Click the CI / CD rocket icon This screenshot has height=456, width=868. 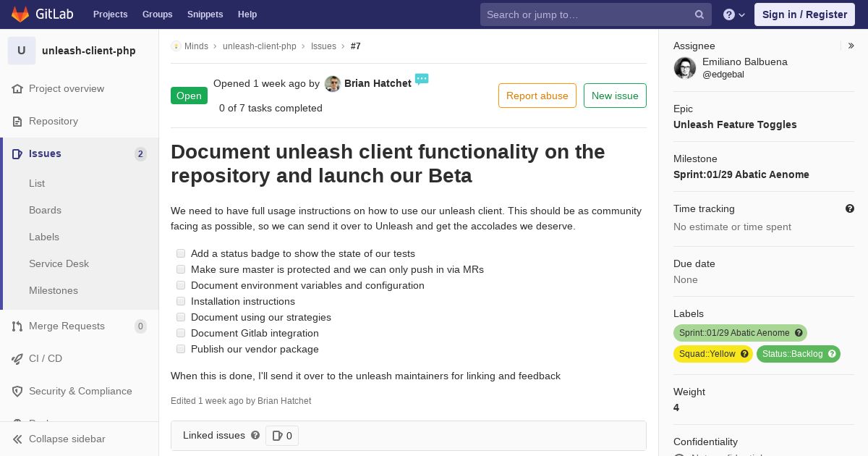17,358
